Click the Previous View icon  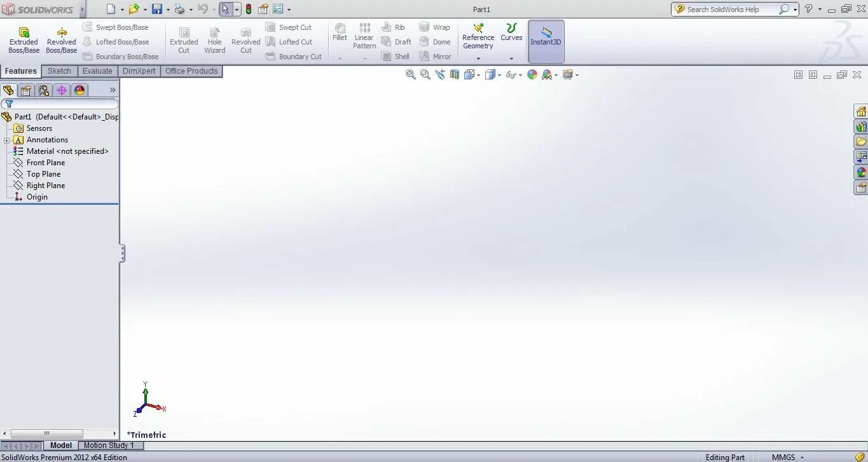(440, 74)
